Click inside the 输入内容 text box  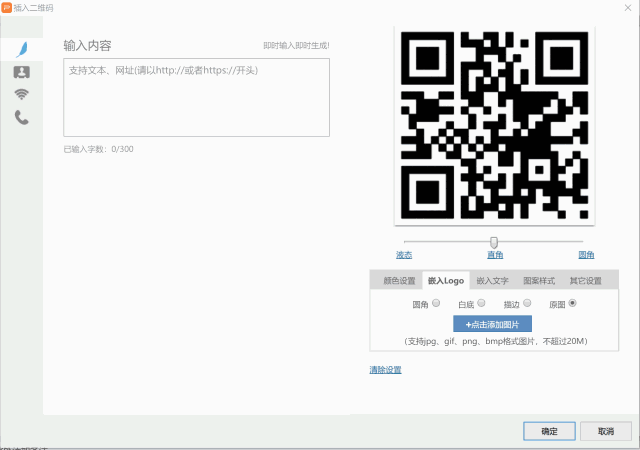(196, 97)
